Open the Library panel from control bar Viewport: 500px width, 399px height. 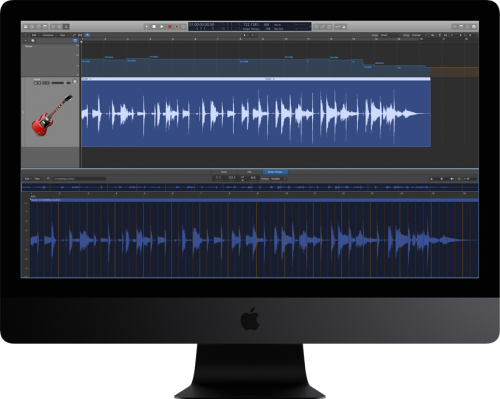(26, 27)
